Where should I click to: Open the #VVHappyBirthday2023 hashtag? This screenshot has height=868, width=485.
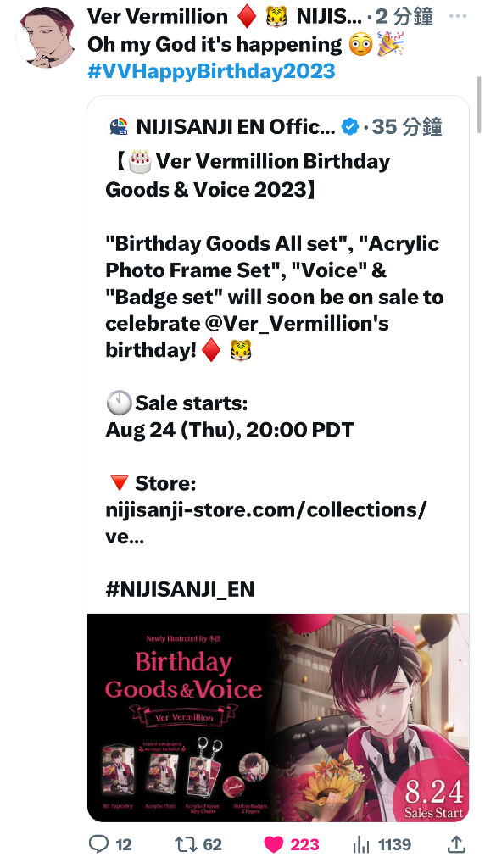(x=211, y=71)
